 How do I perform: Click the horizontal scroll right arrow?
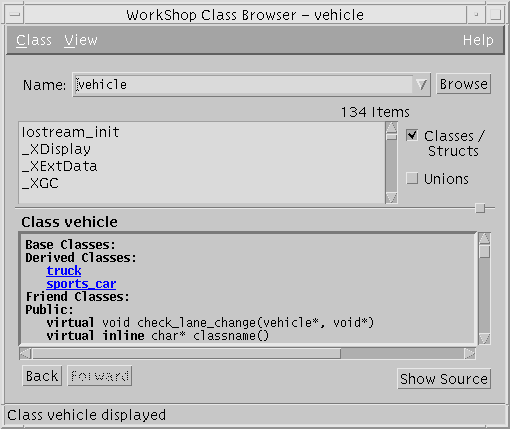(470, 353)
